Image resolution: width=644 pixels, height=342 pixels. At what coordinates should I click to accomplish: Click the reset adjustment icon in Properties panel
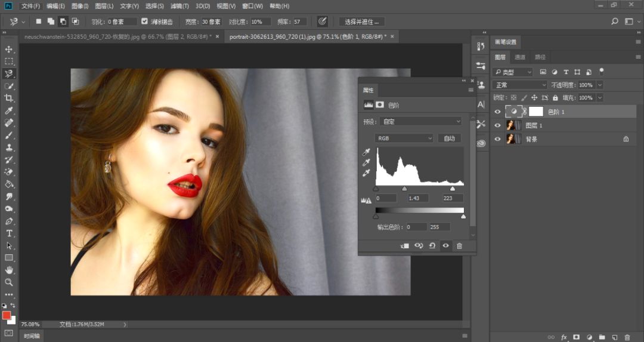point(432,246)
